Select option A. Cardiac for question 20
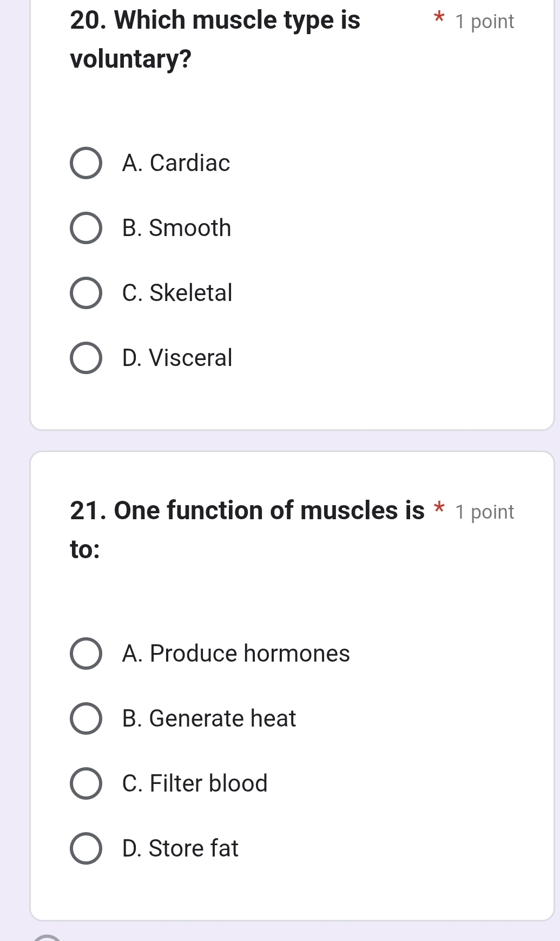Viewport: 560px width, 941px height. tap(87, 164)
